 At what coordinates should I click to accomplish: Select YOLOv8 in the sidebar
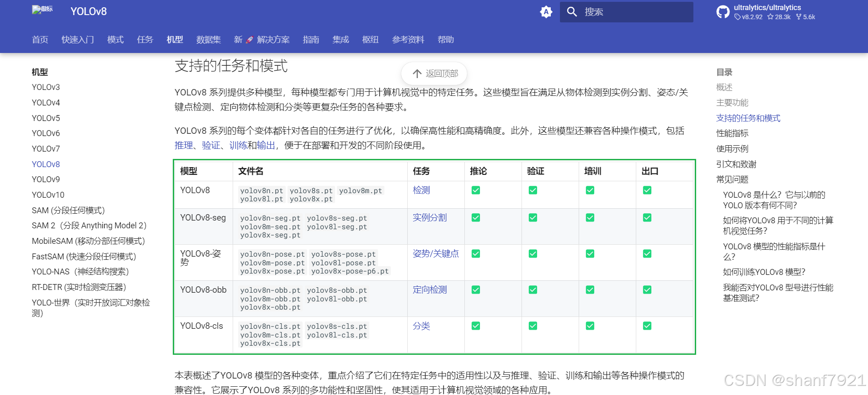click(46, 164)
